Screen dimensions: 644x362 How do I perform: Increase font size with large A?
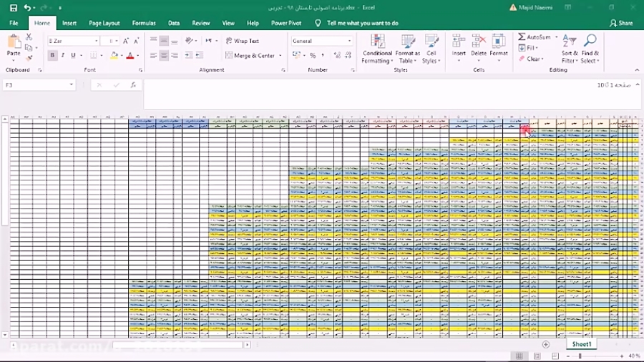(126, 41)
